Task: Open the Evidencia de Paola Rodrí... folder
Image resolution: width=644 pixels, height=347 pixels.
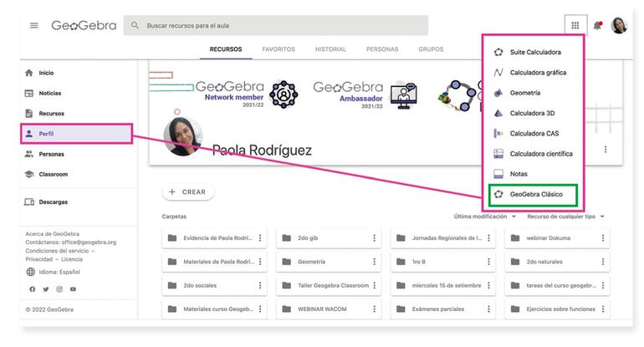Action: [214, 238]
